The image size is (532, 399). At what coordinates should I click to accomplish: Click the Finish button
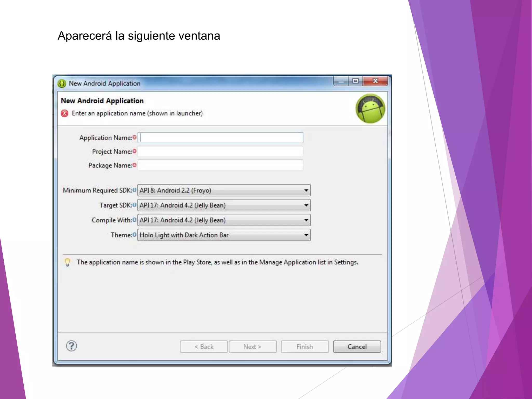point(305,347)
